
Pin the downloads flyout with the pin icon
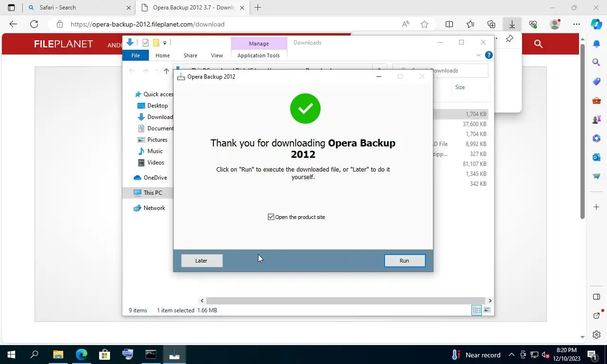(509, 39)
